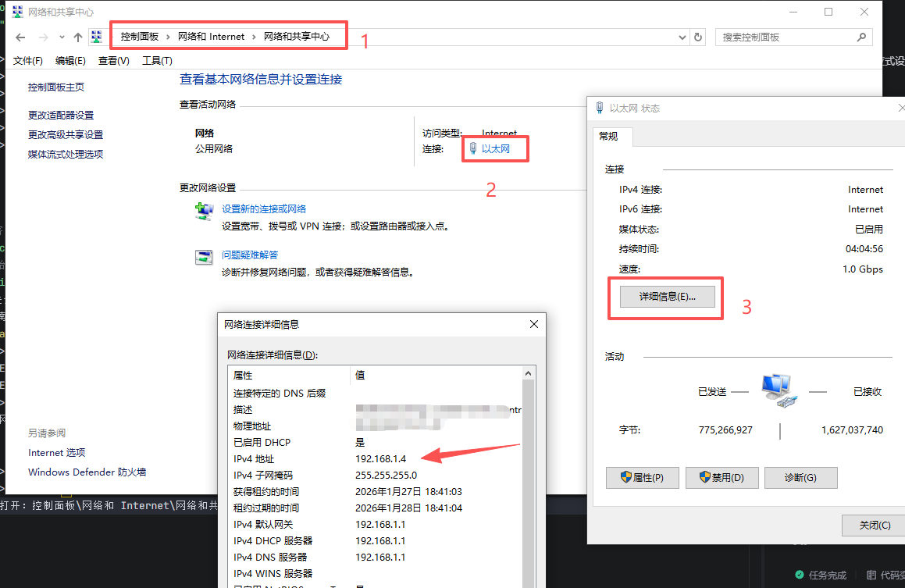This screenshot has width=905, height=588.
Task: Go to 控制面板主页
Action: pyautogui.click(x=56, y=87)
